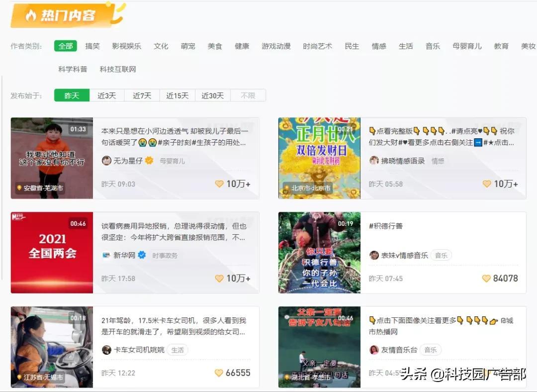The height and width of the screenshot is (392, 537).
Task: Select 昨天 publish time filter
Action: [72, 95]
